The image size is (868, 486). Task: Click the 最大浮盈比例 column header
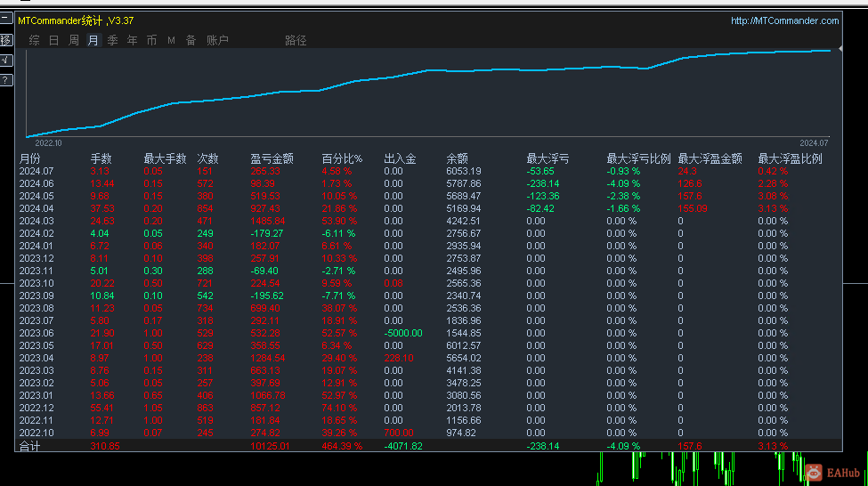coord(790,158)
